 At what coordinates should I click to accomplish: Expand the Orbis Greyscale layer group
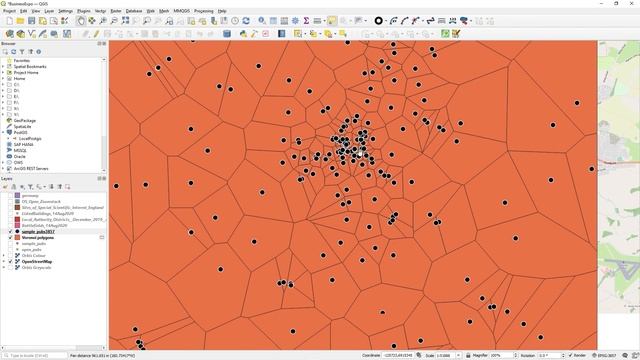point(4,268)
